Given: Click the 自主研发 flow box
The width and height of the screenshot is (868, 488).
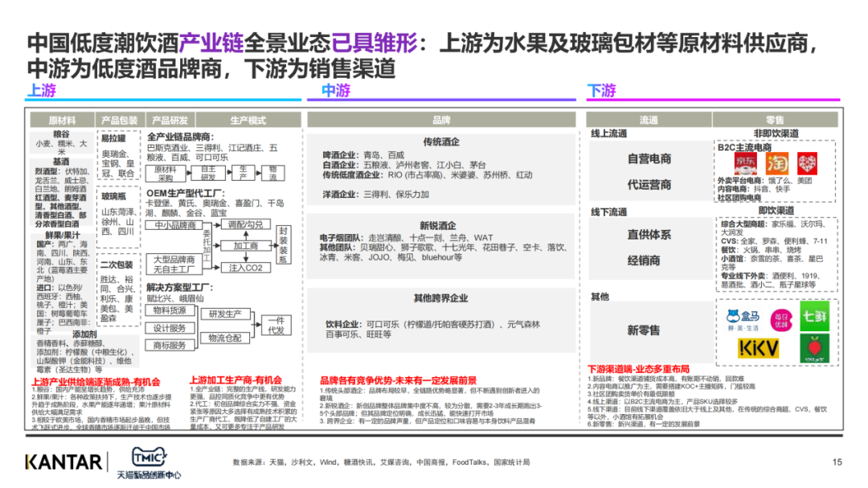Looking at the screenshot, I should coord(208,174).
